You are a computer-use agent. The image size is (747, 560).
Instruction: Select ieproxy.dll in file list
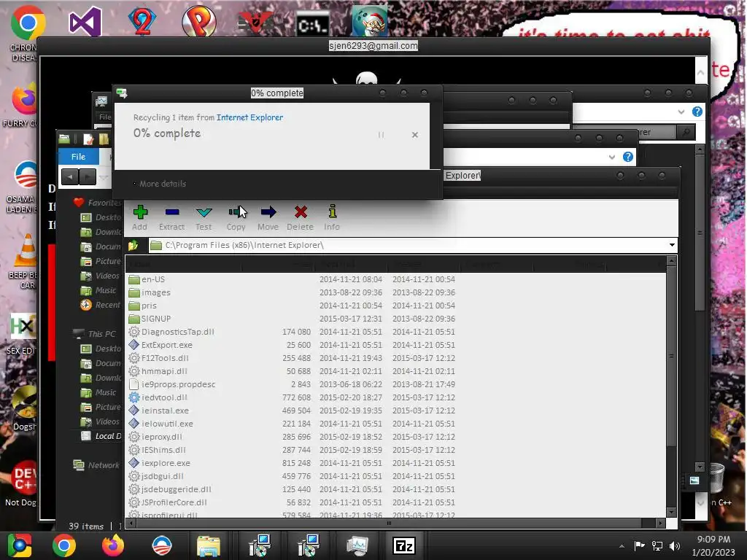pos(162,437)
